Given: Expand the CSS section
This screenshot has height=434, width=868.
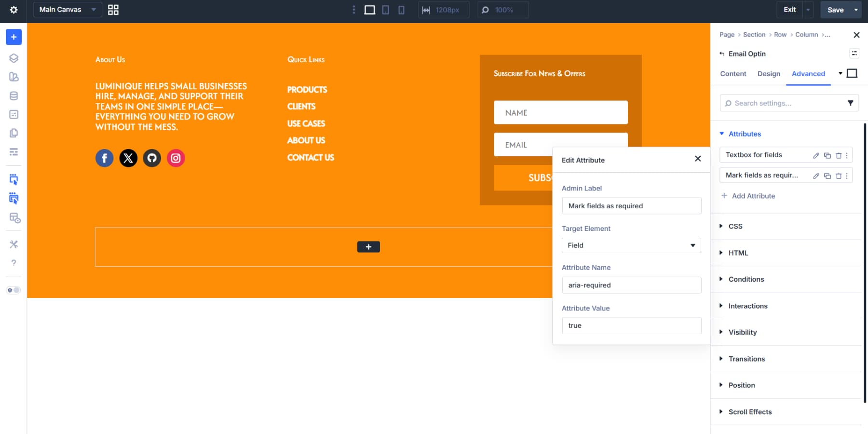Looking at the screenshot, I should pos(736,226).
